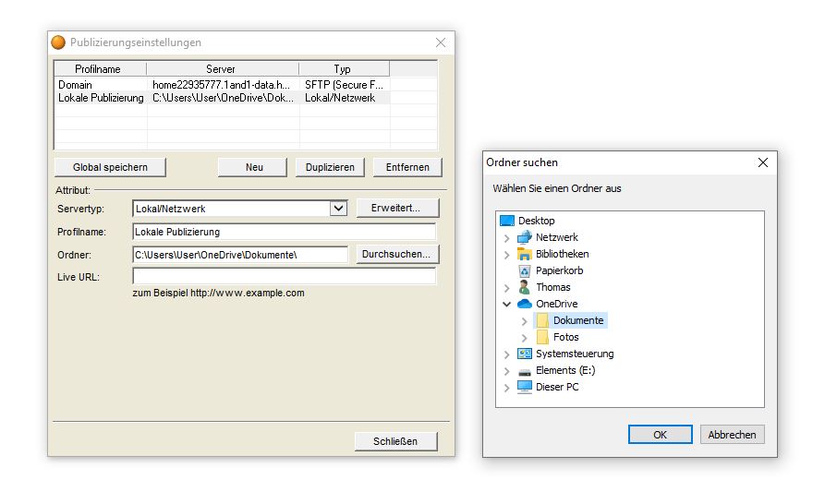Select the Thomas user folder icon
This screenshot has height=504, width=825.
525,287
